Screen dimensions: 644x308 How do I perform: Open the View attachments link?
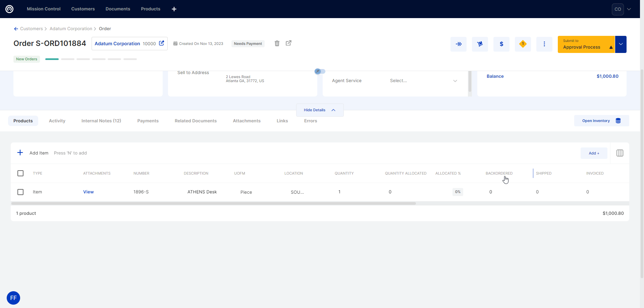(x=89, y=192)
